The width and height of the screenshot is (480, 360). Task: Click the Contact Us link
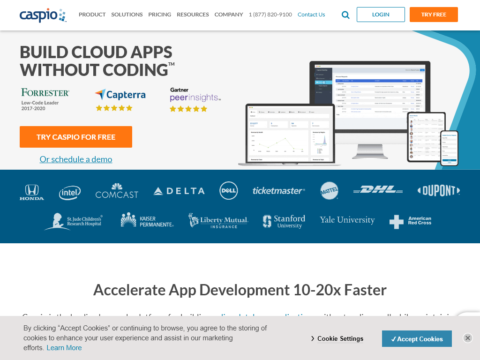click(x=311, y=15)
